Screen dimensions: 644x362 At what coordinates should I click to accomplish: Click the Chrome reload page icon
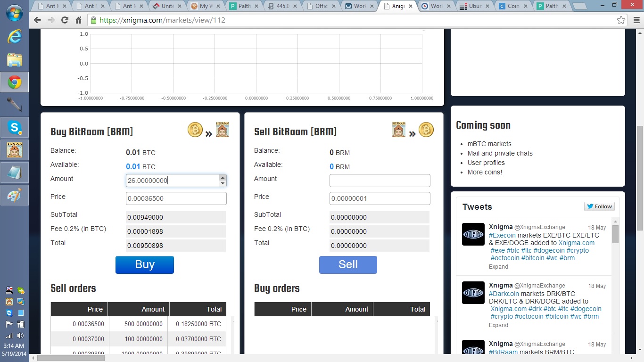65,20
